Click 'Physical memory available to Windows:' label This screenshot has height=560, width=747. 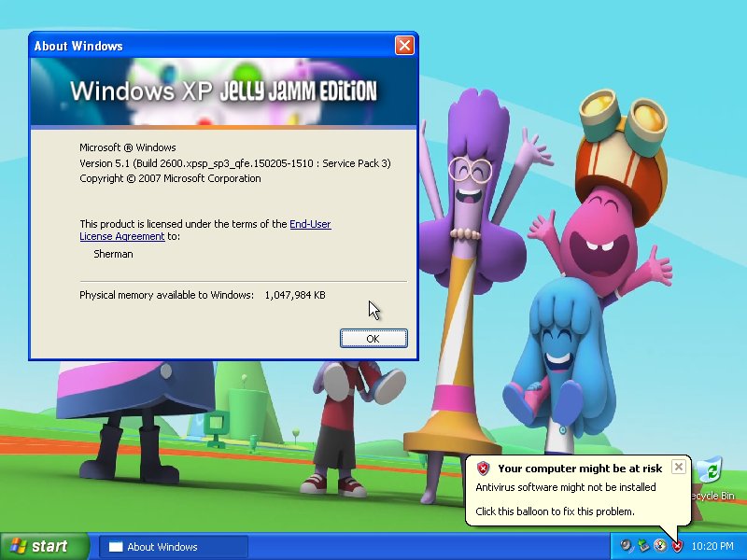[167, 295]
